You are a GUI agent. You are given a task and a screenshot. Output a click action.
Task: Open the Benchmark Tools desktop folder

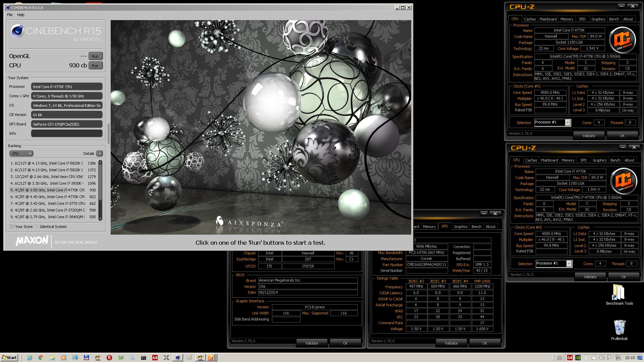click(619, 295)
